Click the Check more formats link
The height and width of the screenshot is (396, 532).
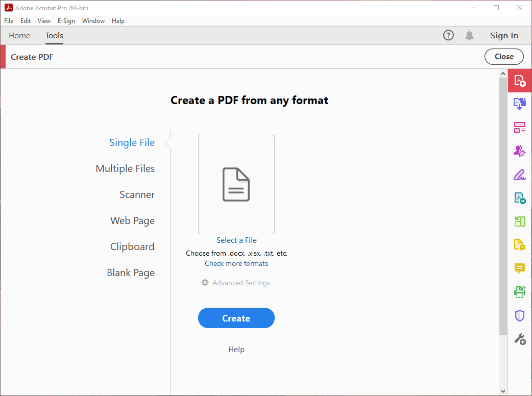point(236,263)
